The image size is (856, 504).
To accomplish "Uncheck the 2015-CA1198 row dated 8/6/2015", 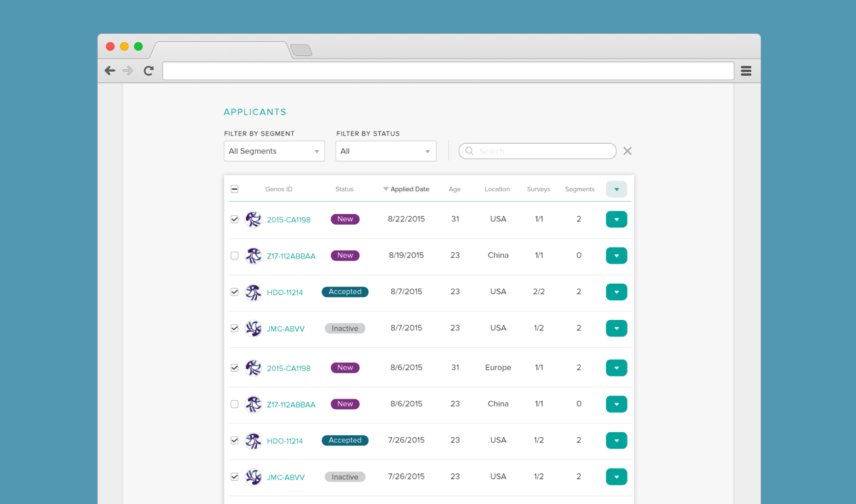I will click(x=234, y=368).
